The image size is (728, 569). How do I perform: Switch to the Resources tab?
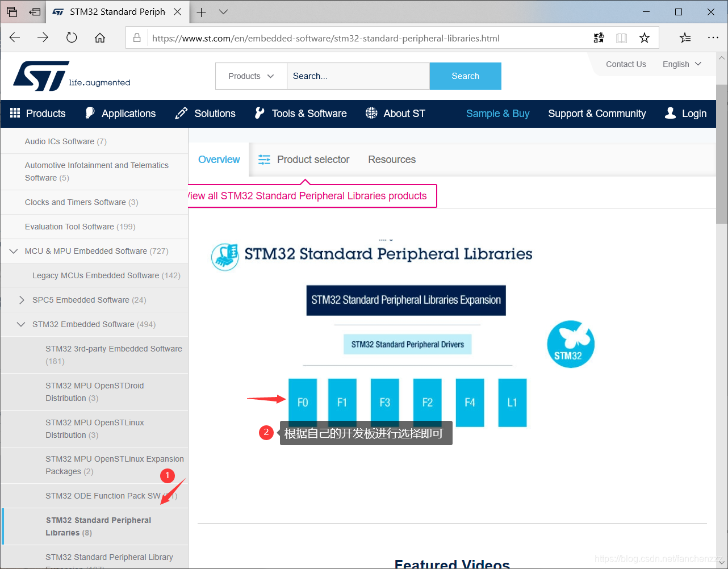392,160
